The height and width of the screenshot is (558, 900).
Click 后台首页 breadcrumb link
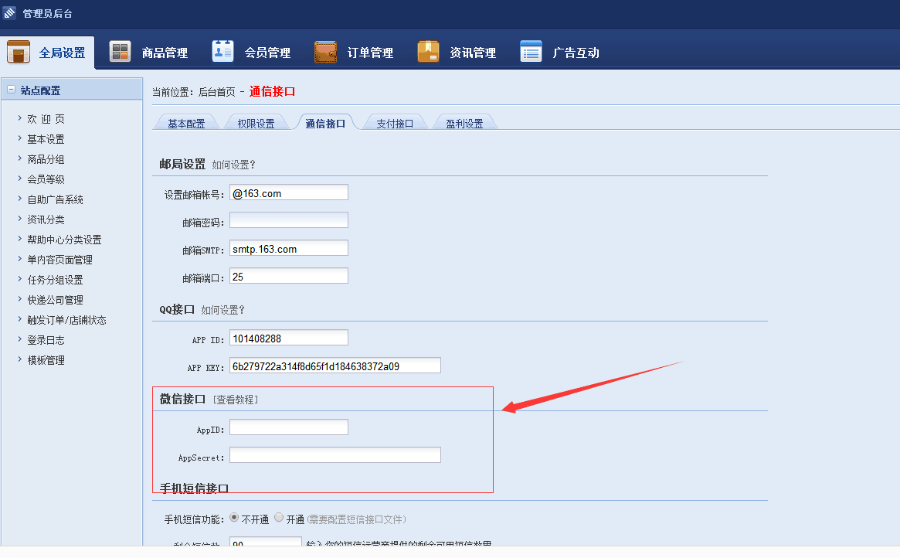[x=216, y=92]
